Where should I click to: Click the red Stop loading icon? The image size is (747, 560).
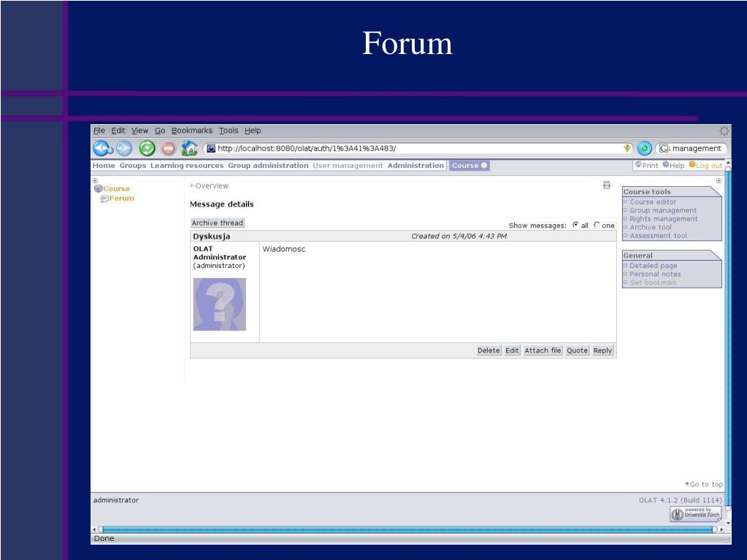(x=168, y=148)
